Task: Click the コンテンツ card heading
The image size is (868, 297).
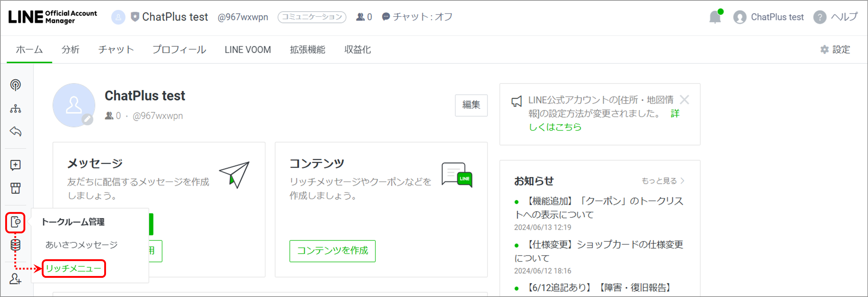Action: point(317,164)
